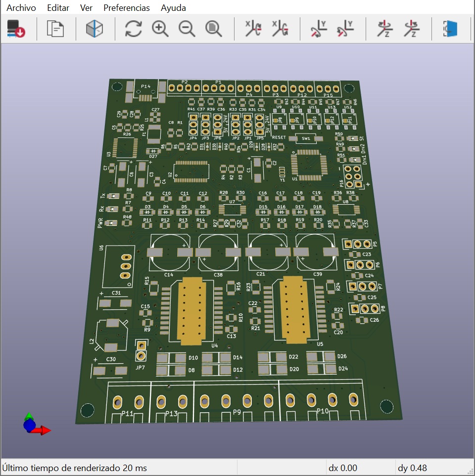
Task: Rotate the board clockwise around X axis
Action: click(x=254, y=29)
